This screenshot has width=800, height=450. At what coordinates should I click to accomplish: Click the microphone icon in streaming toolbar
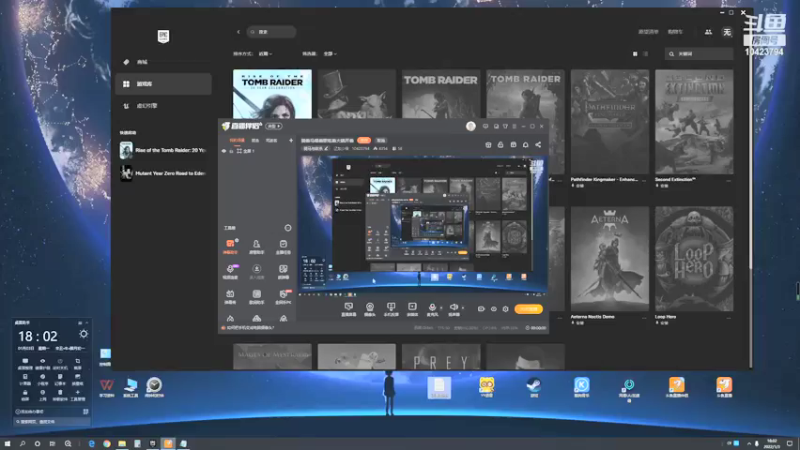point(432,309)
